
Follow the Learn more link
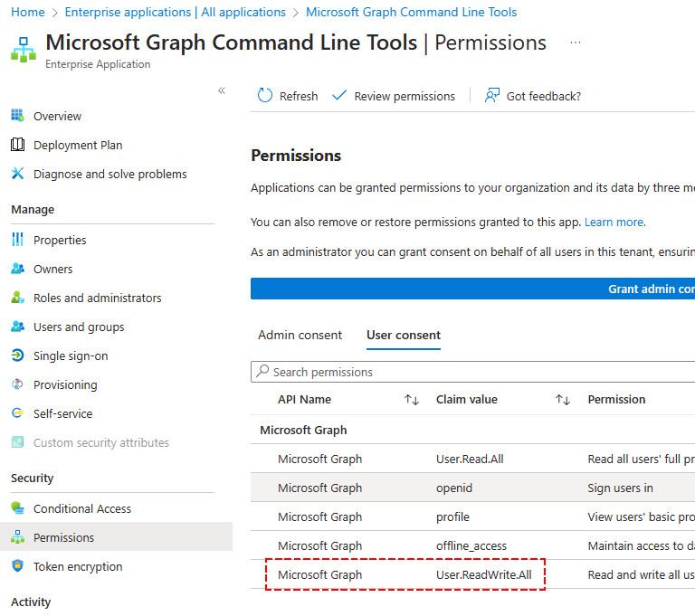pyautogui.click(x=615, y=222)
